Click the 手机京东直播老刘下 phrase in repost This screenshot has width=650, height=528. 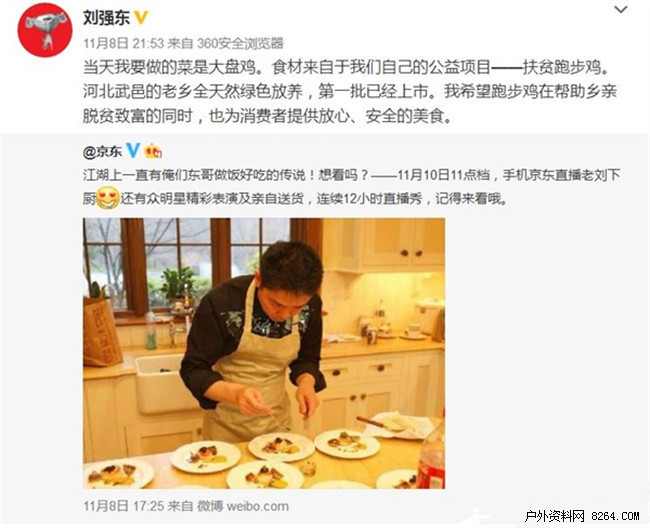562,175
